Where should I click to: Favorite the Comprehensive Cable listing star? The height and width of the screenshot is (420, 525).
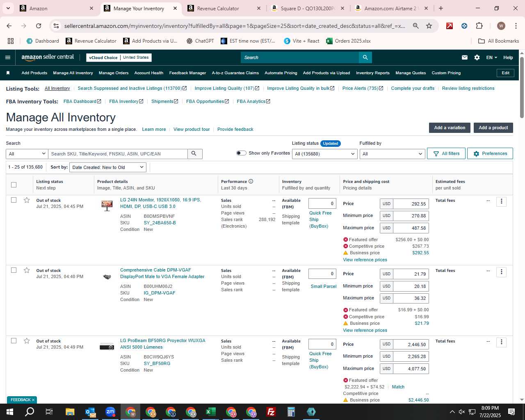(x=27, y=270)
